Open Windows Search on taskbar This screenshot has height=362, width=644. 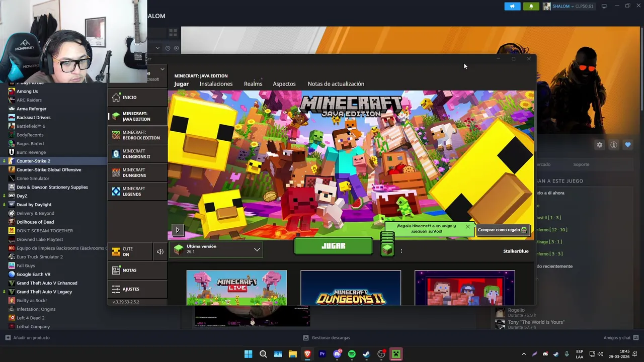(x=263, y=354)
